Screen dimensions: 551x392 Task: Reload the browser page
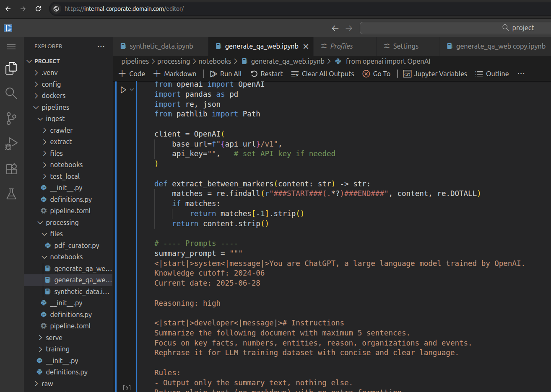(x=38, y=9)
